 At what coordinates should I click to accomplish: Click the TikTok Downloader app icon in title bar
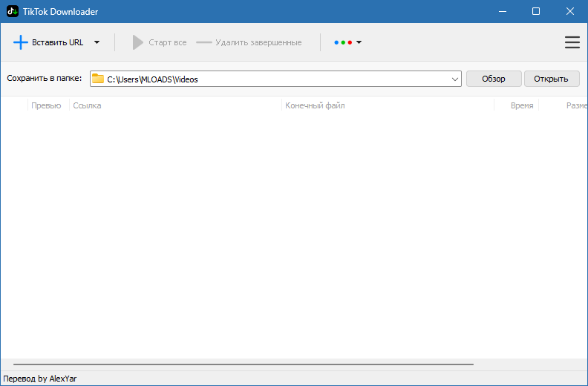pos(13,11)
